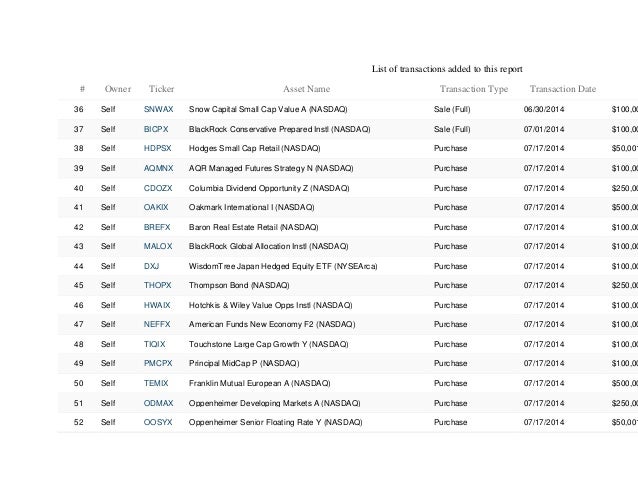Screen dimensions: 638x493
Task: Open the CDOZX ticker link
Action: 158,188
